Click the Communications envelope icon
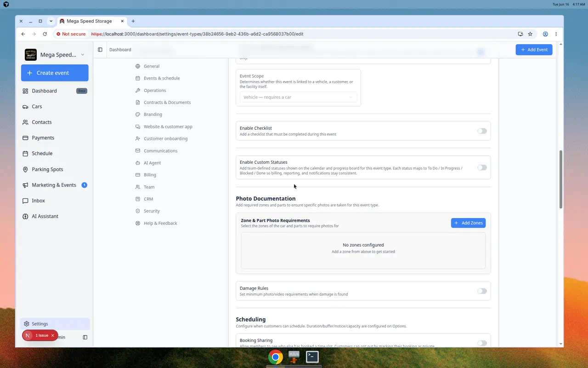 (138, 151)
